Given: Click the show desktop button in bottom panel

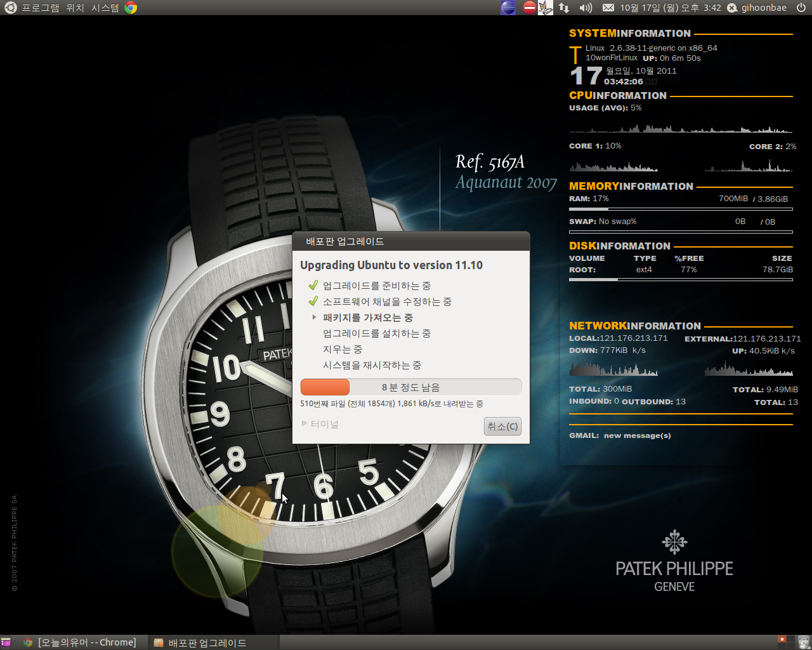Looking at the screenshot, I should [6, 642].
